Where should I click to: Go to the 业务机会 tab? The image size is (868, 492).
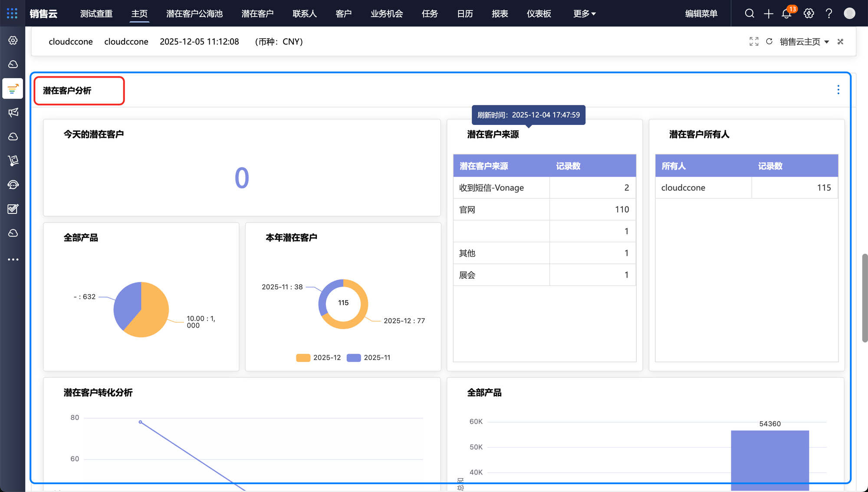[x=387, y=13]
